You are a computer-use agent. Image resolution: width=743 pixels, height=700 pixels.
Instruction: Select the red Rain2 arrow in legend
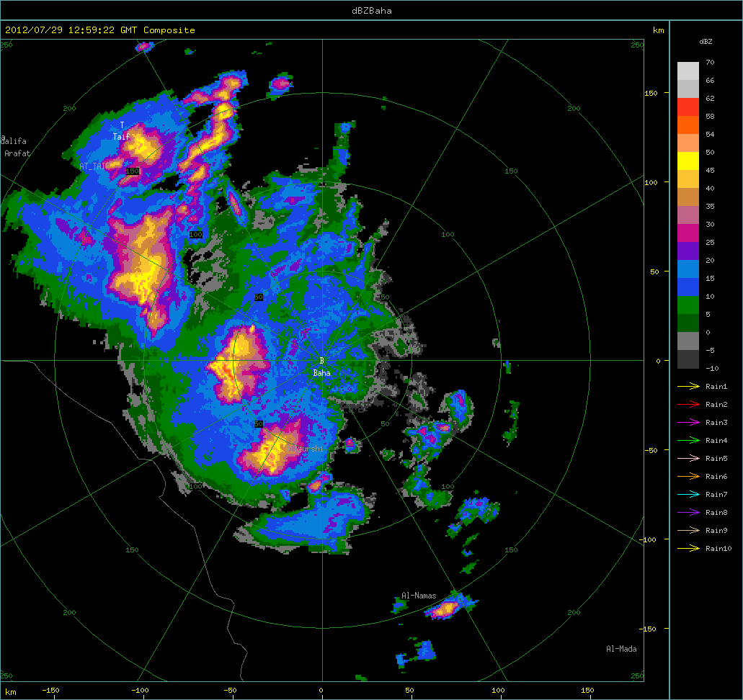click(688, 405)
